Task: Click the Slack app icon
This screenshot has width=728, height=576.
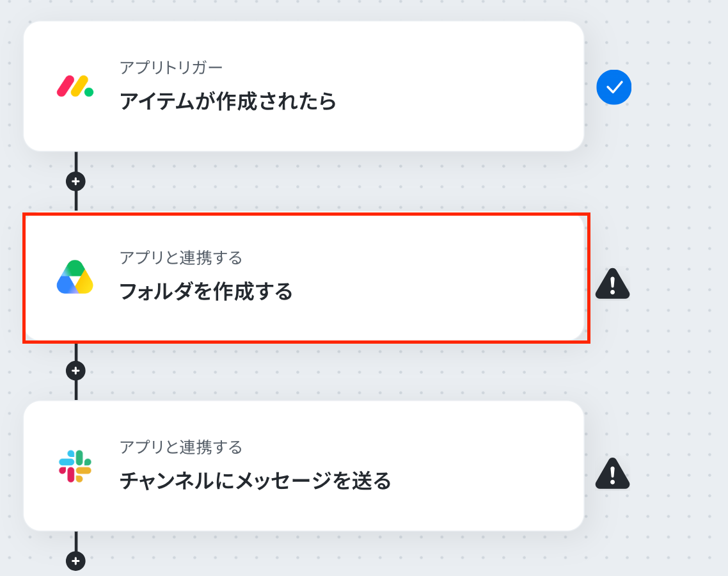Action: click(x=75, y=467)
